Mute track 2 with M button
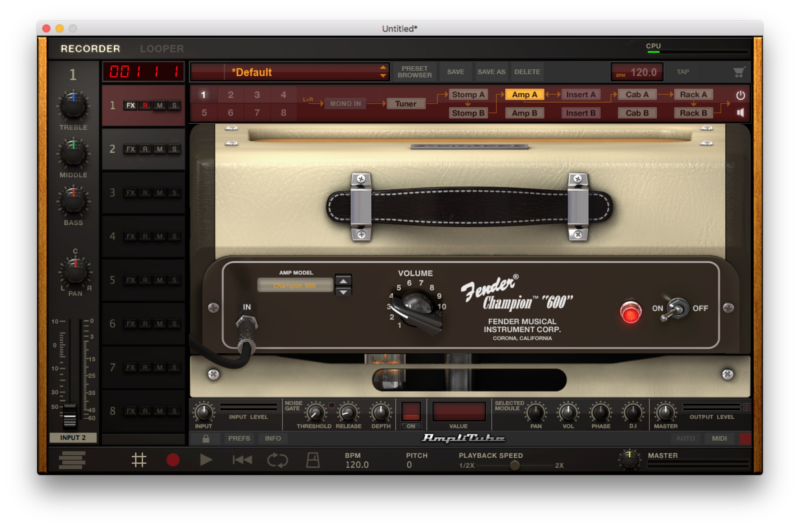 tap(160, 149)
